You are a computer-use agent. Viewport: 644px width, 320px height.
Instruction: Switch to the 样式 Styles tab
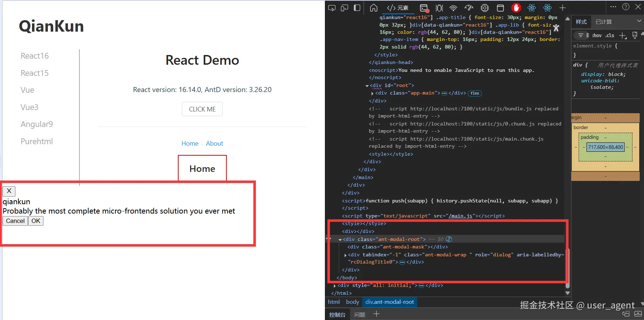581,22
